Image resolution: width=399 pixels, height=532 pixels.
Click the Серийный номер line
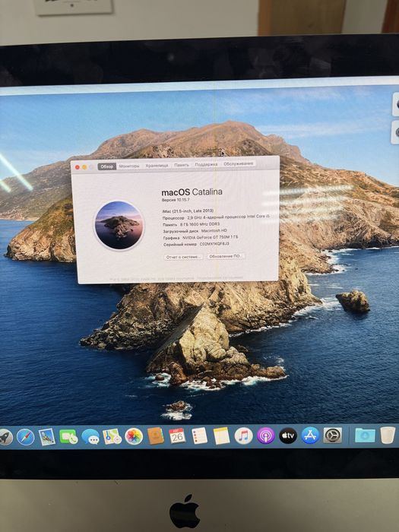click(196, 244)
